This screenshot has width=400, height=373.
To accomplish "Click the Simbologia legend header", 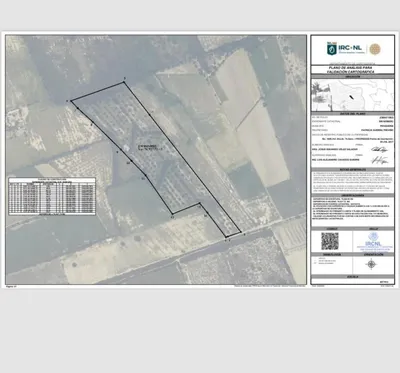I will pos(332,254).
